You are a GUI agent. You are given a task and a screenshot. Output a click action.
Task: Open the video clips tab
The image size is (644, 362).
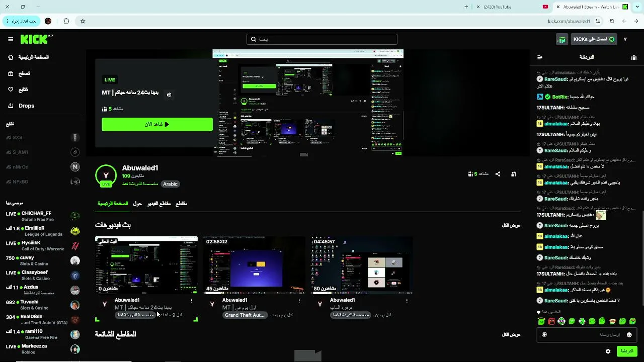click(x=159, y=204)
